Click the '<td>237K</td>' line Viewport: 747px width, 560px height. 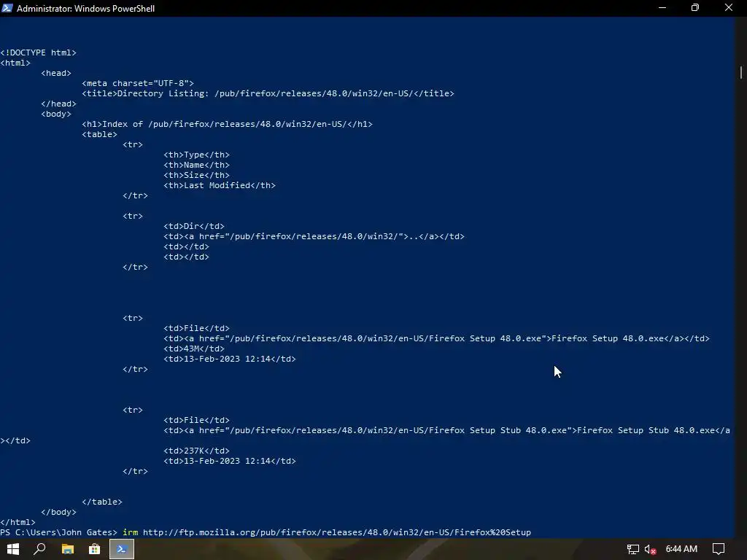(196, 451)
